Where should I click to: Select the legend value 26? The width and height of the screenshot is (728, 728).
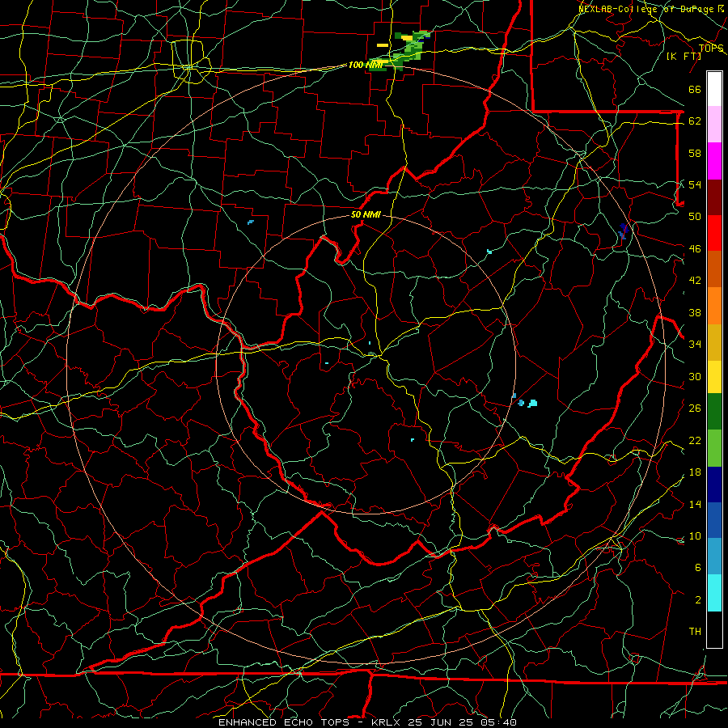(x=695, y=408)
